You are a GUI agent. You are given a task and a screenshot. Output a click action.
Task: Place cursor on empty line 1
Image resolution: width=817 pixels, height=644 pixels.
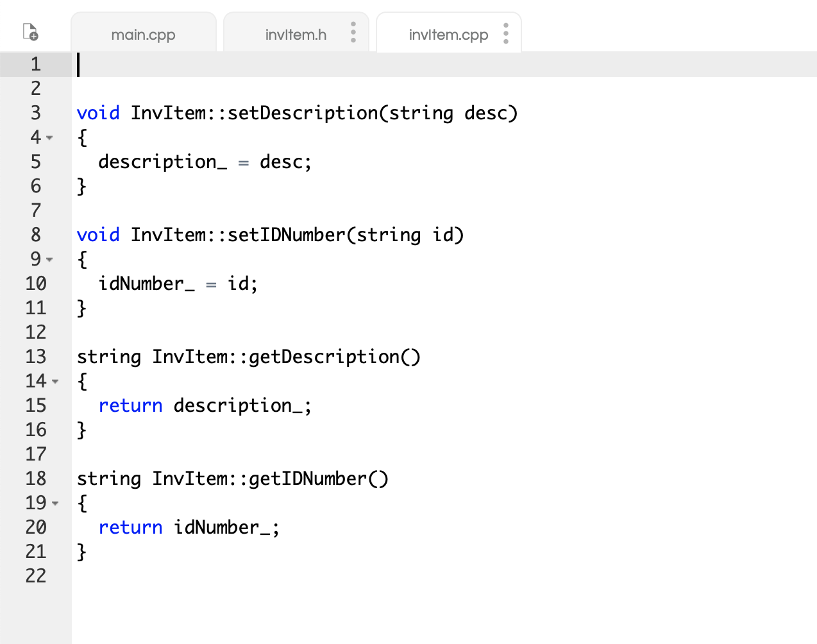(444, 64)
